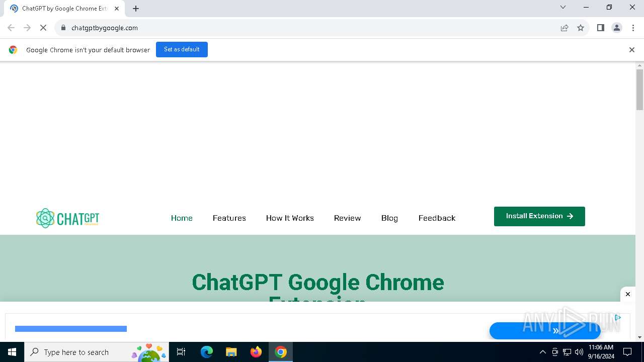Open a new browser tab
This screenshot has height=362, width=644.
136,9
